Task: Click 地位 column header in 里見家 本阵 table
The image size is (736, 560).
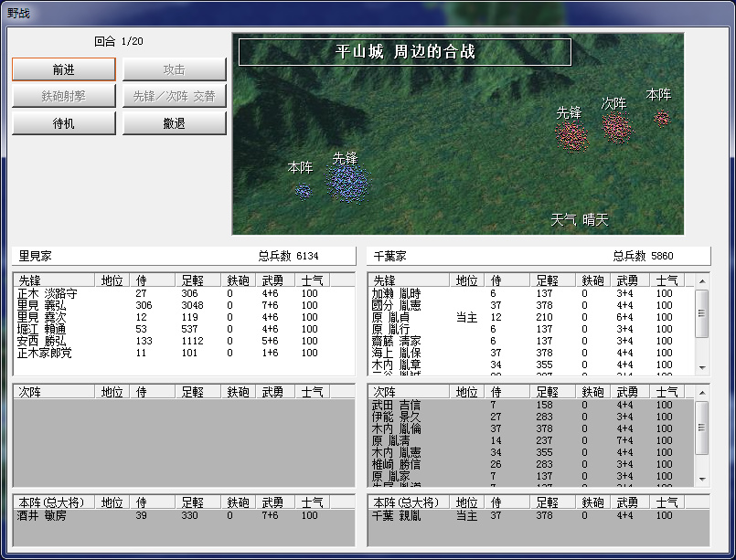Action: [112, 502]
